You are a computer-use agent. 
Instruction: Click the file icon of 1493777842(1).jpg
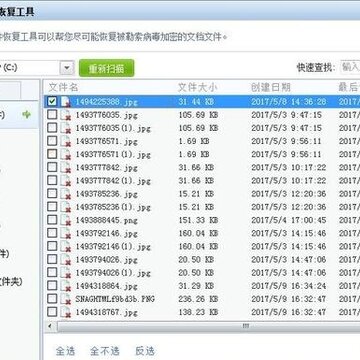[66, 181]
